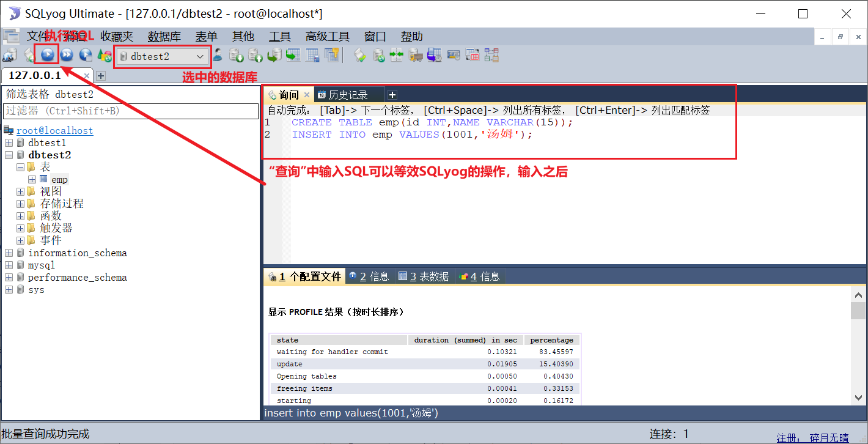The width and height of the screenshot is (868, 444).
Task: Open the 文件 menu
Action: (x=38, y=37)
